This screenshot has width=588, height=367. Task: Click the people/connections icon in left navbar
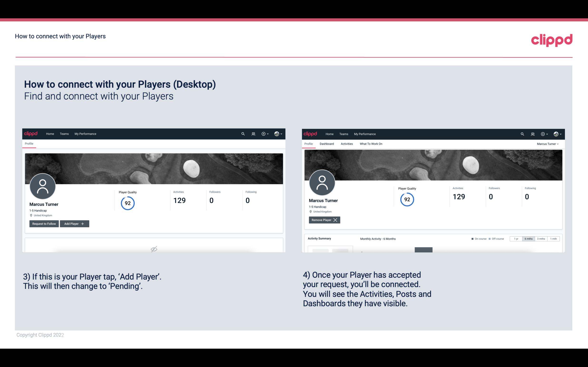(253, 133)
